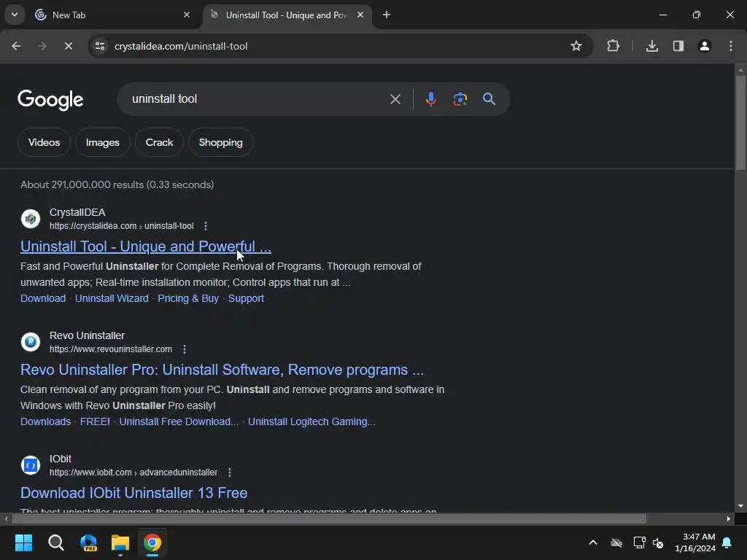The image size is (747, 560).
Task: Clear the search query with X
Action: (395, 99)
